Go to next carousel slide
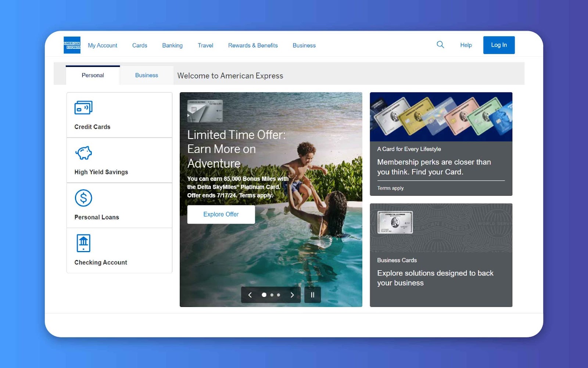588x368 pixels. [292, 295]
